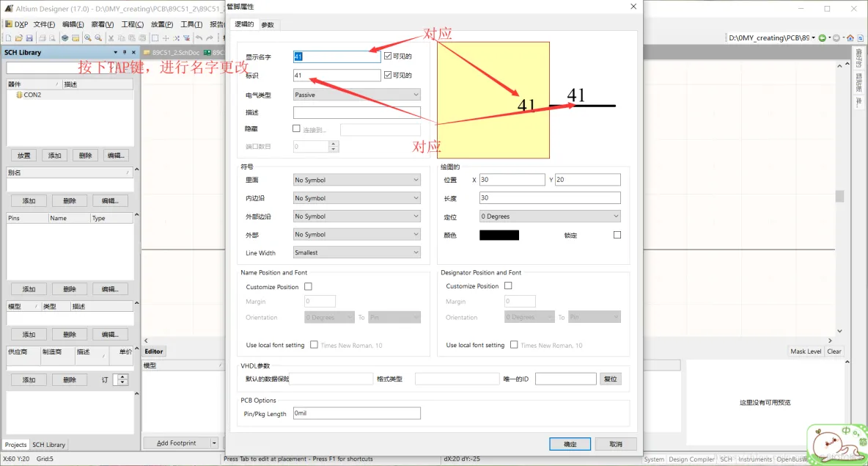
Task: Open the 电气类型 Passive dropdown
Action: pos(356,95)
